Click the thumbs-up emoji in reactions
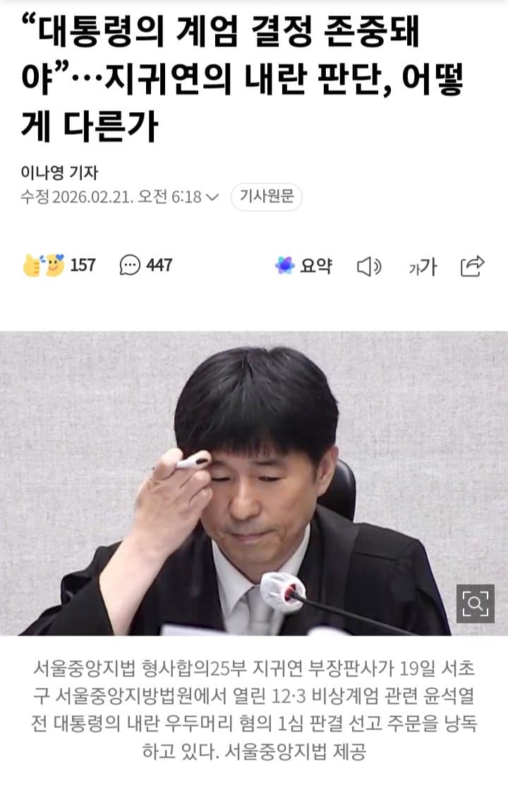The height and width of the screenshot is (812, 508). point(32,266)
